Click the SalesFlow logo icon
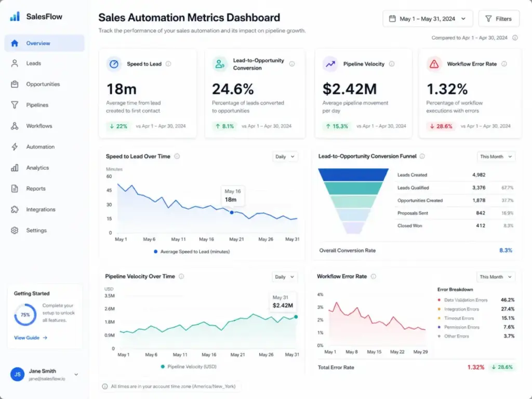Screen dimensions: 532x399 point(15,16)
